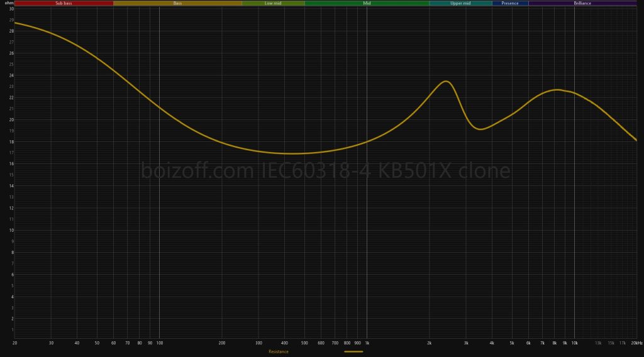This screenshot has width=644, height=357.
Task: Click the 30 value on the ohm axis
Action: coord(11,9)
